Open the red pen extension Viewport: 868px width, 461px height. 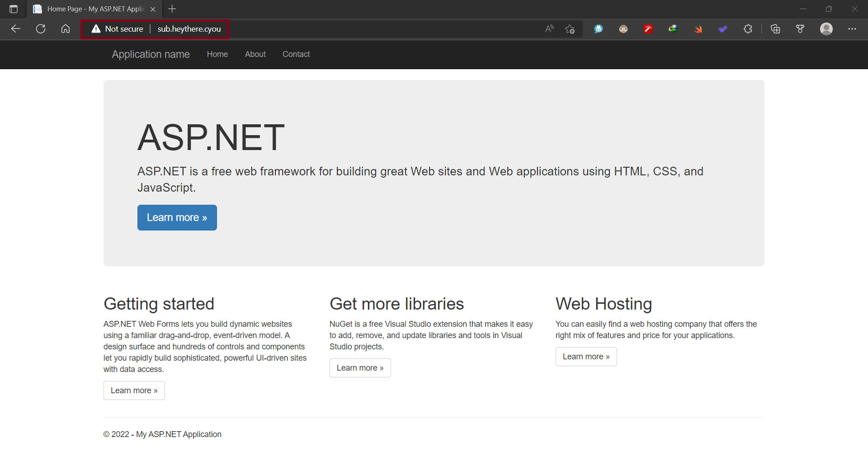click(648, 29)
